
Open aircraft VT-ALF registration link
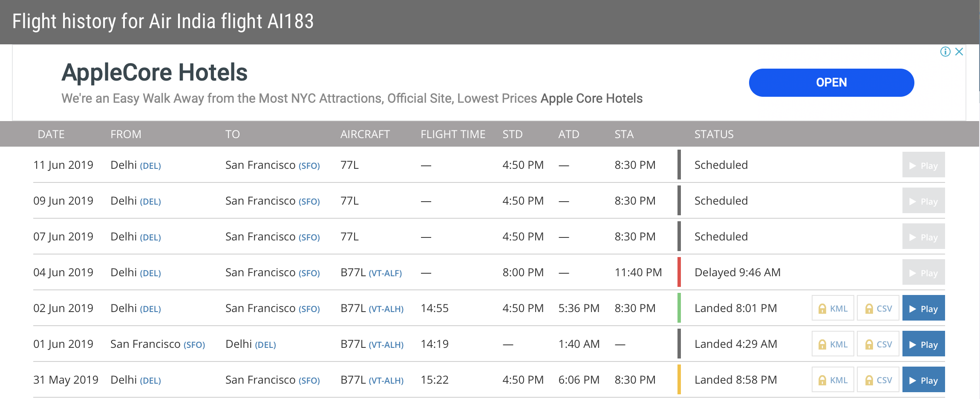385,273
